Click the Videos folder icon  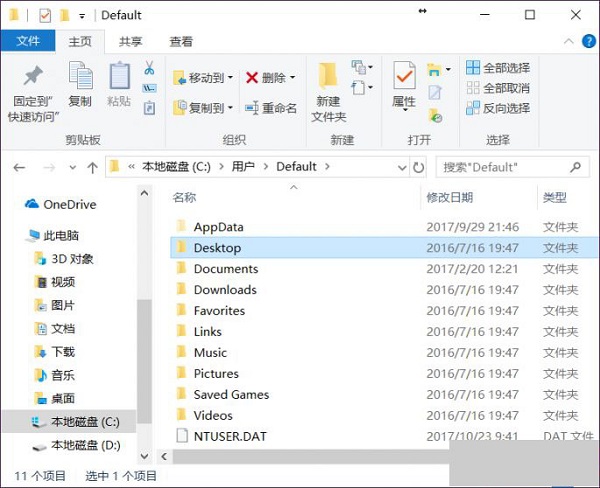coord(181,415)
